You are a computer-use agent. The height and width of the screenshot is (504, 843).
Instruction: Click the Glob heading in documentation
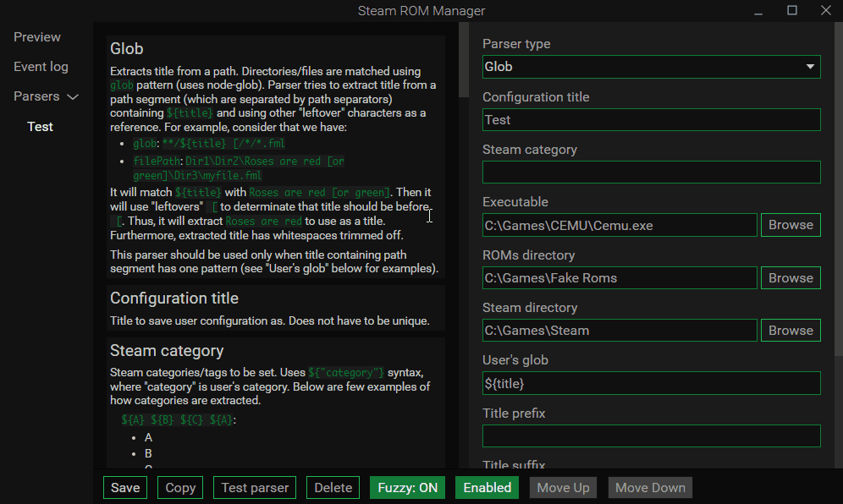[127, 49]
